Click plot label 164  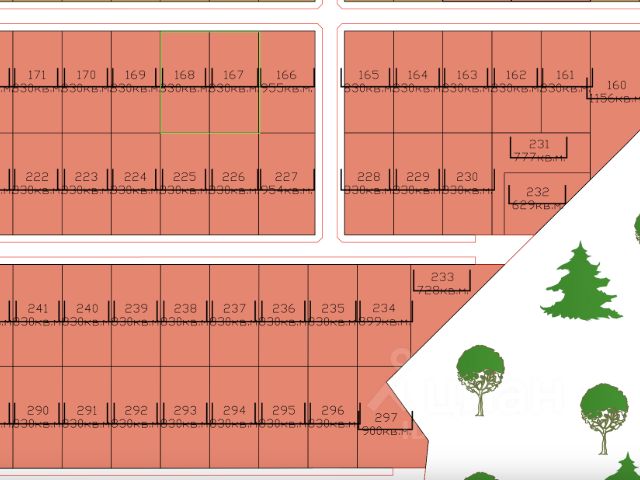[418, 75]
